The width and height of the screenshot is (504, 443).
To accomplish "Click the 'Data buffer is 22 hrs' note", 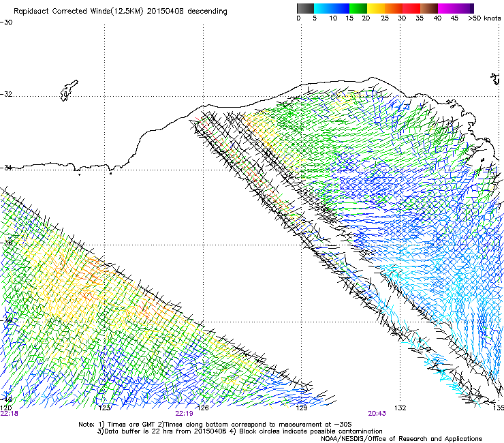I will pos(240,431).
